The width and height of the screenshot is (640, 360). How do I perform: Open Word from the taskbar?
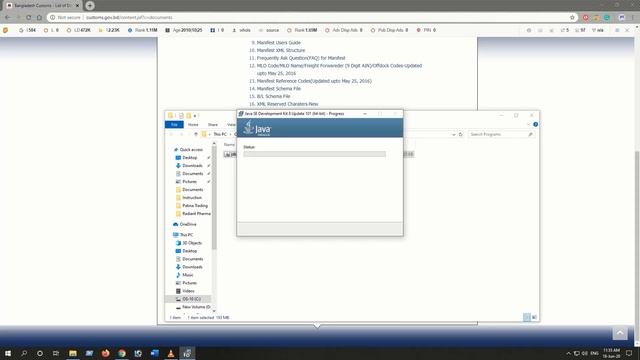point(154,353)
